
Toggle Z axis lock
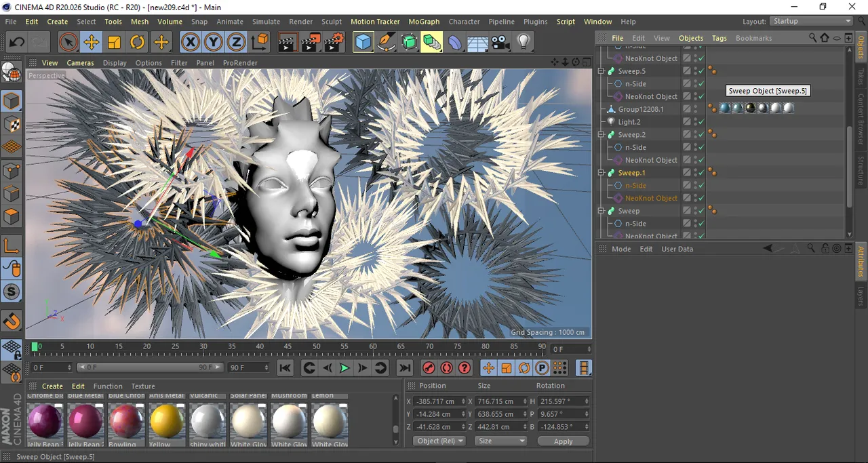[236, 43]
